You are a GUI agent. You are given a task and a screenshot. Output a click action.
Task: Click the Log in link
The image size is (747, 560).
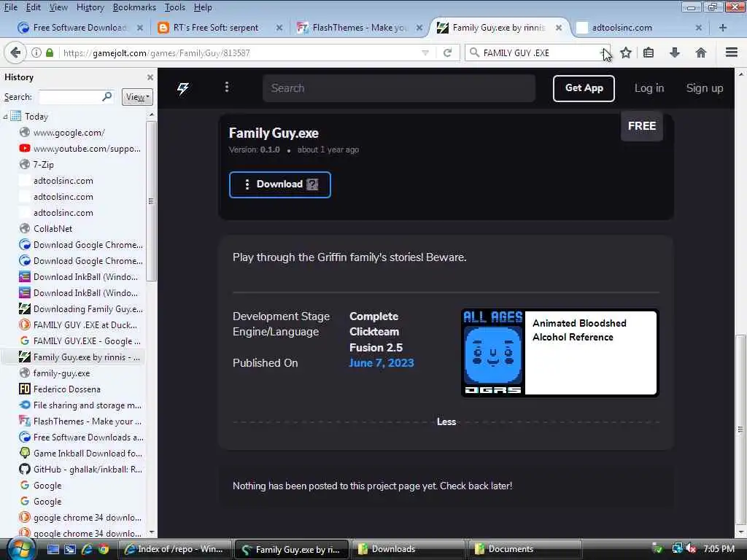(649, 88)
